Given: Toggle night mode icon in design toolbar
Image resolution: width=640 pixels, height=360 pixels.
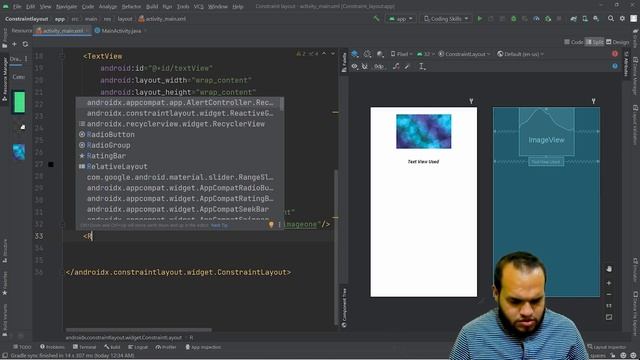Looking at the screenshot, I should [x=380, y=54].
